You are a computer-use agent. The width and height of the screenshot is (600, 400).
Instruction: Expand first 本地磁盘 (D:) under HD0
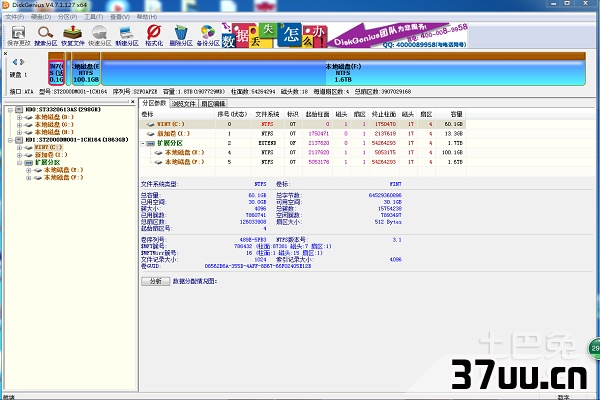(20, 118)
